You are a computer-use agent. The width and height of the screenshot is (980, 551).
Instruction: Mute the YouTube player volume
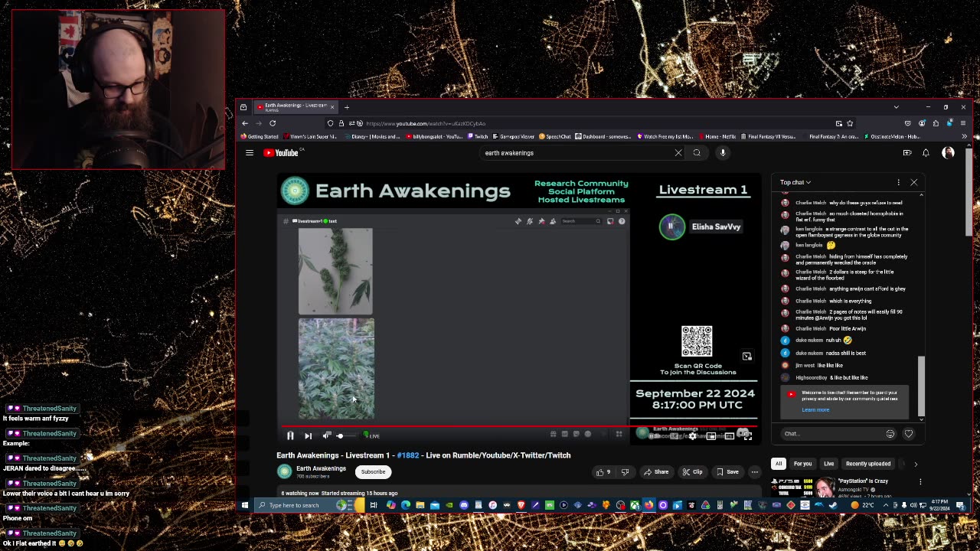tap(327, 435)
